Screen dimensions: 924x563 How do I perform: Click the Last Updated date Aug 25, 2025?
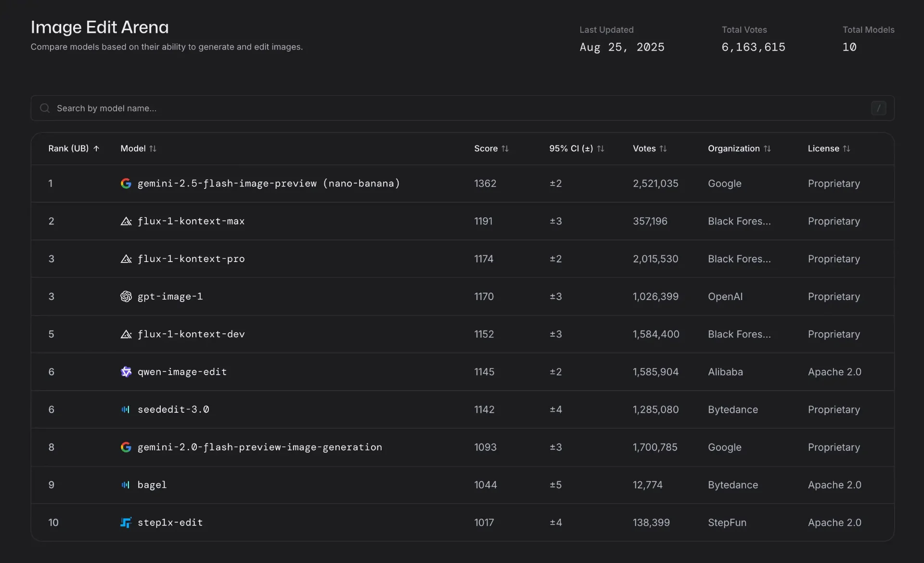622,47
